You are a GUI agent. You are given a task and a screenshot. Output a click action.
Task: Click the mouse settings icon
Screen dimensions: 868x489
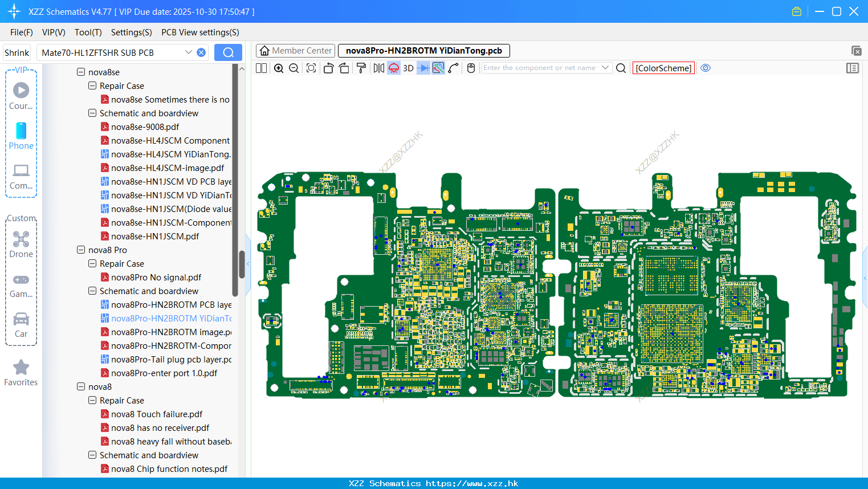point(471,68)
